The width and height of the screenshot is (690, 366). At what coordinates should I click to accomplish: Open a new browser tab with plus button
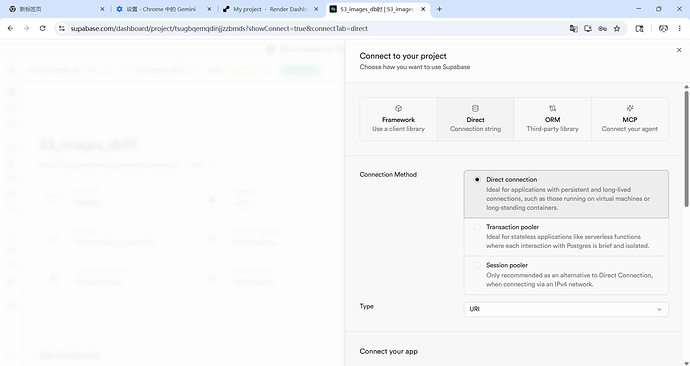pyautogui.click(x=439, y=9)
